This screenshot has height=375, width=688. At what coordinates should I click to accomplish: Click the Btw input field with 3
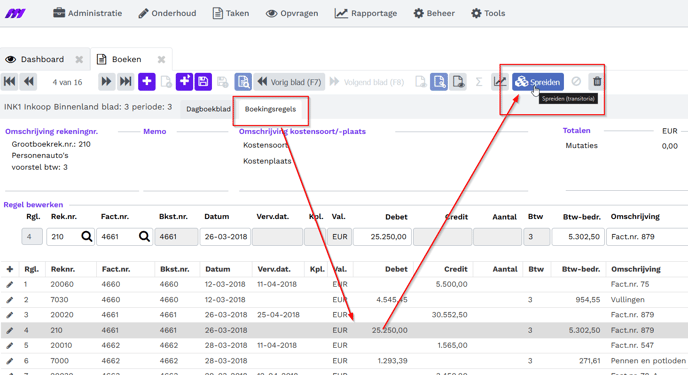coord(536,236)
